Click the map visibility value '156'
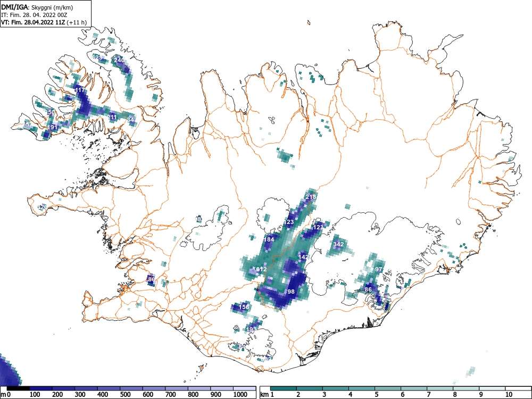Screen dimensions: 532x399 [x=244, y=307]
